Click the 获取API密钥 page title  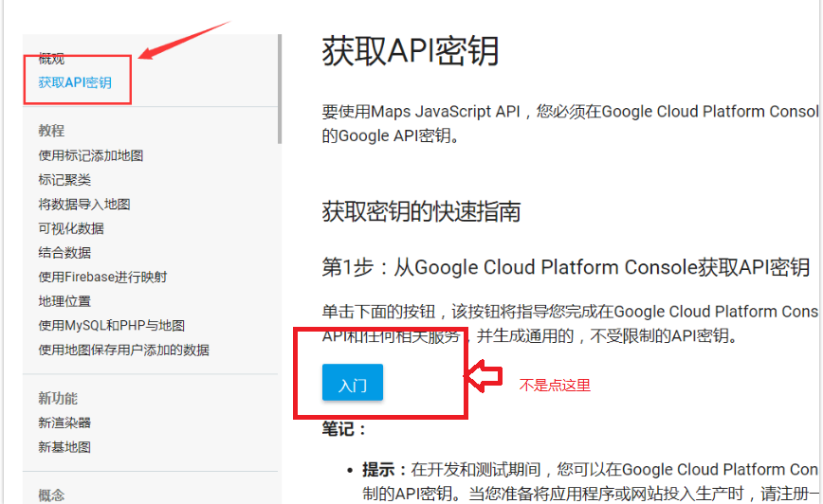(410, 51)
